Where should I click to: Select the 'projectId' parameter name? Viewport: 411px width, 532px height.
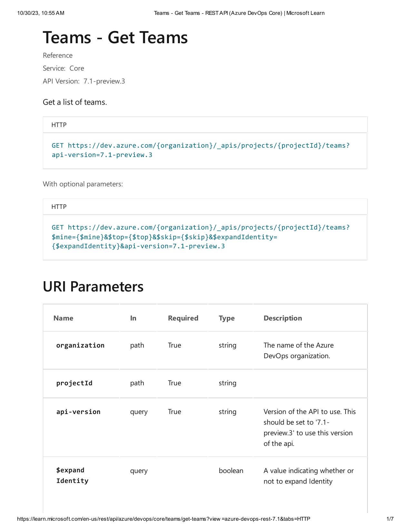click(x=74, y=383)
